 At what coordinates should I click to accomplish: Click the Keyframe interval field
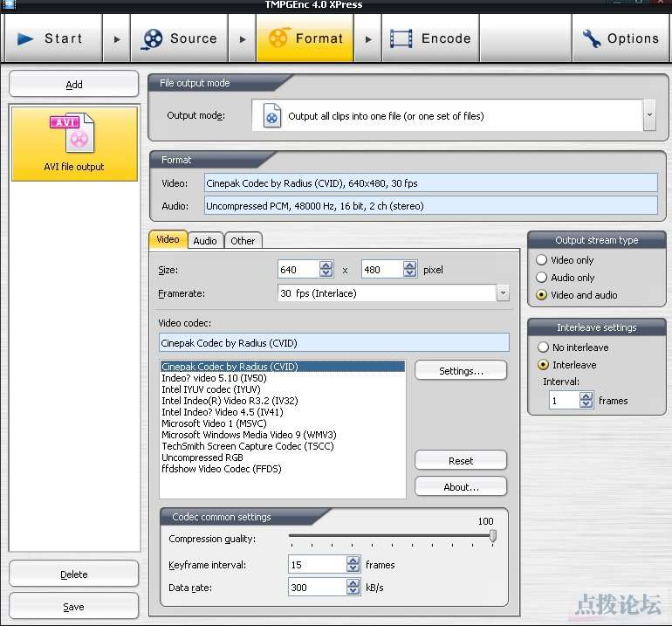click(x=317, y=564)
